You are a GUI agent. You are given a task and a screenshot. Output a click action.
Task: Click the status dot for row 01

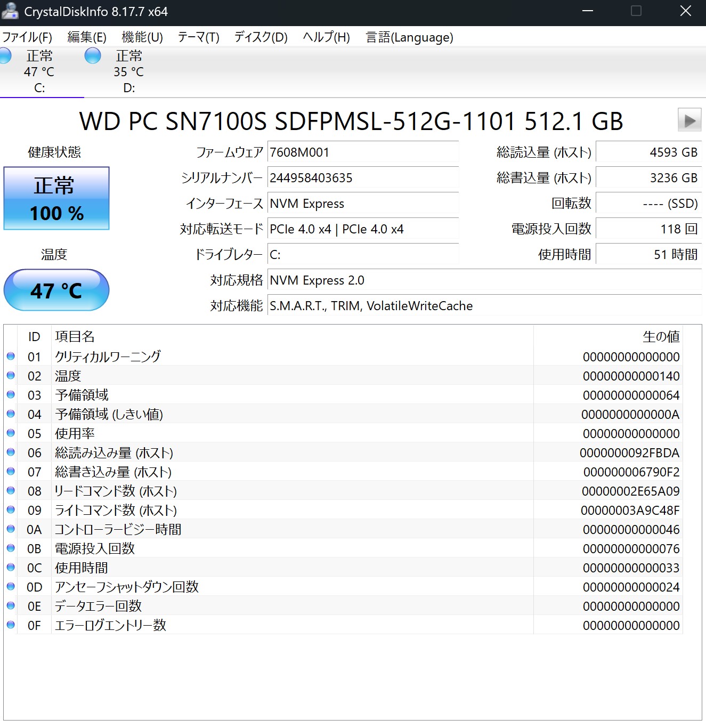tap(11, 356)
